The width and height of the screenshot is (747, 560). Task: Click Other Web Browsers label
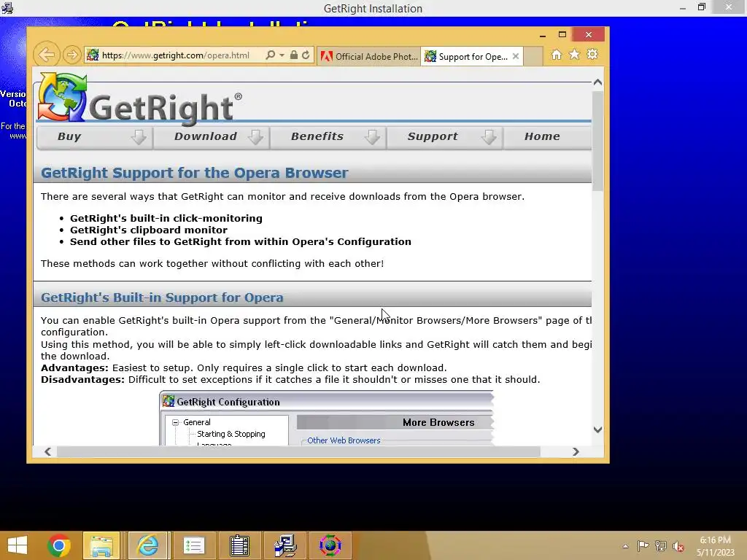point(344,440)
